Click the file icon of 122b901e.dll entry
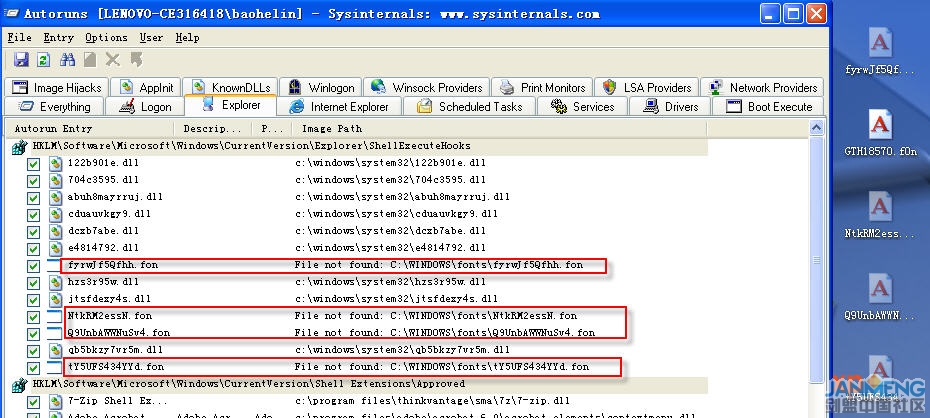The width and height of the screenshot is (930, 418). point(55,164)
